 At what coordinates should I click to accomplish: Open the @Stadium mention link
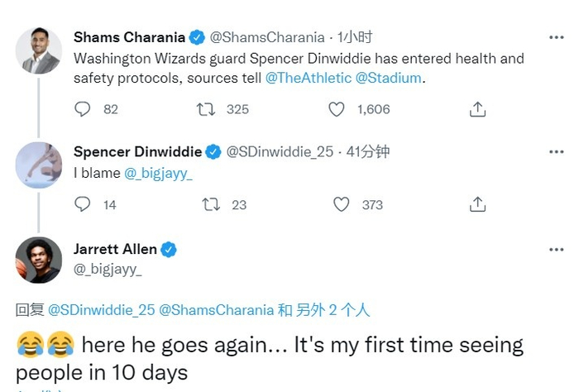click(x=388, y=79)
